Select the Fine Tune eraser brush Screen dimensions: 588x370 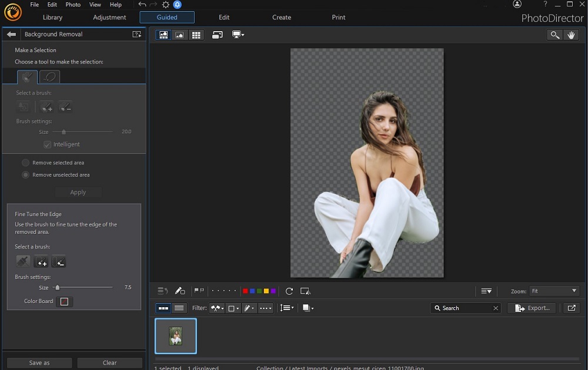click(23, 261)
